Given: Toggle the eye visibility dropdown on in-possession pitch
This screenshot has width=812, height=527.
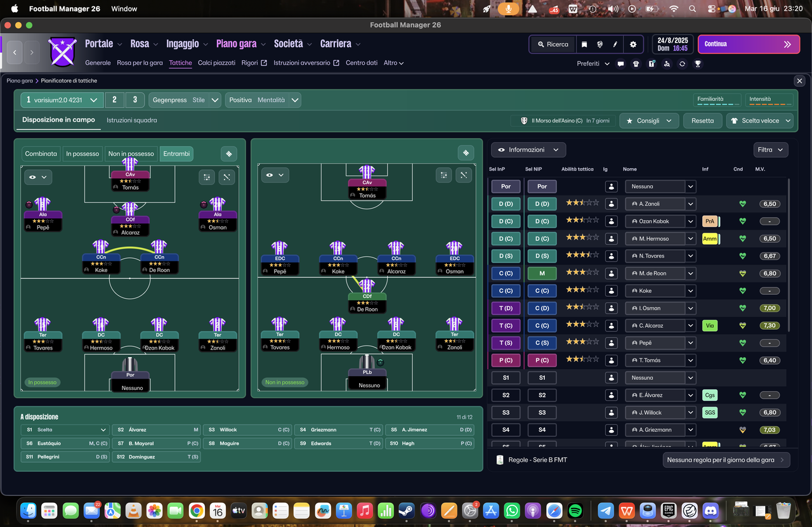Looking at the screenshot, I should (x=38, y=177).
